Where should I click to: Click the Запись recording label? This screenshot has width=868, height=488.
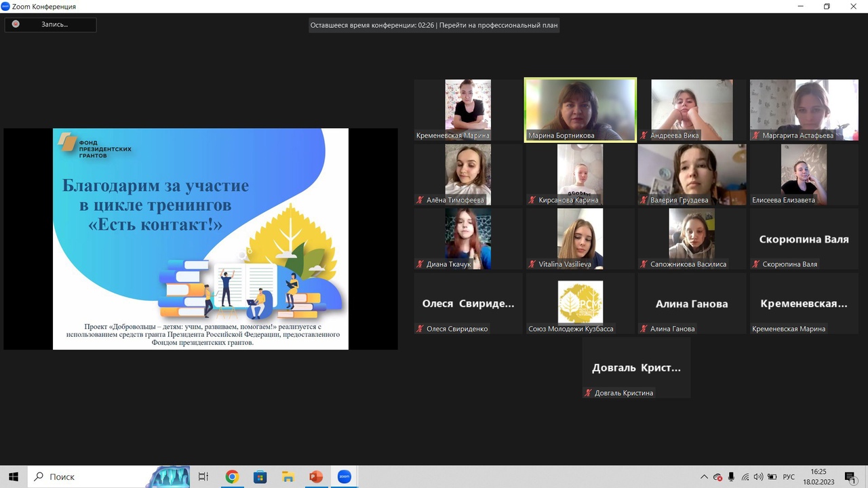(x=55, y=24)
